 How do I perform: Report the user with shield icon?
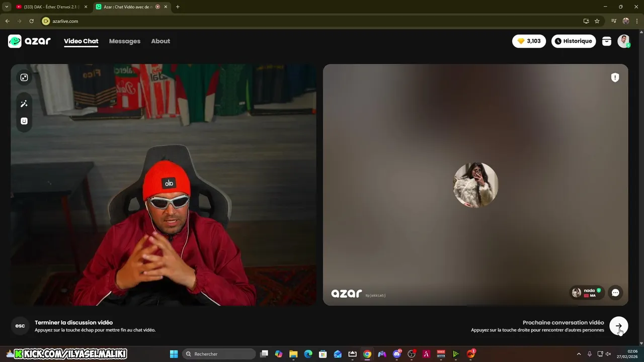(x=615, y=77)
